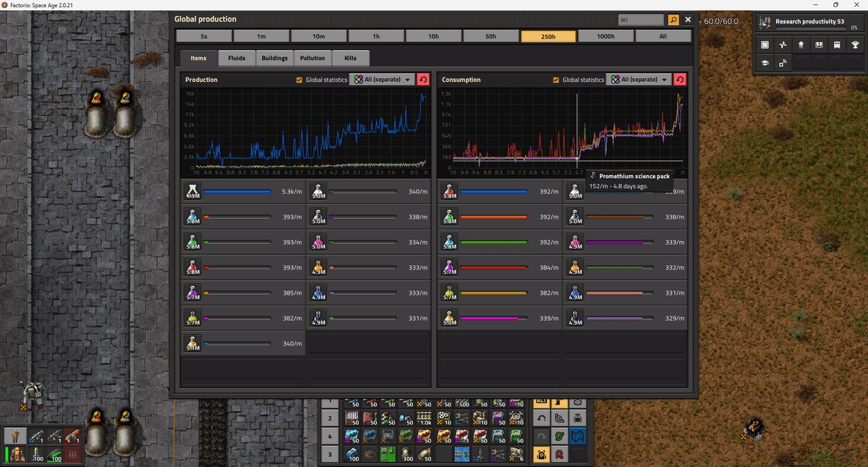Disable Global statistics in the Consumption panel
Viewport: 868px width, 467px height.
[x=556, y=80]
